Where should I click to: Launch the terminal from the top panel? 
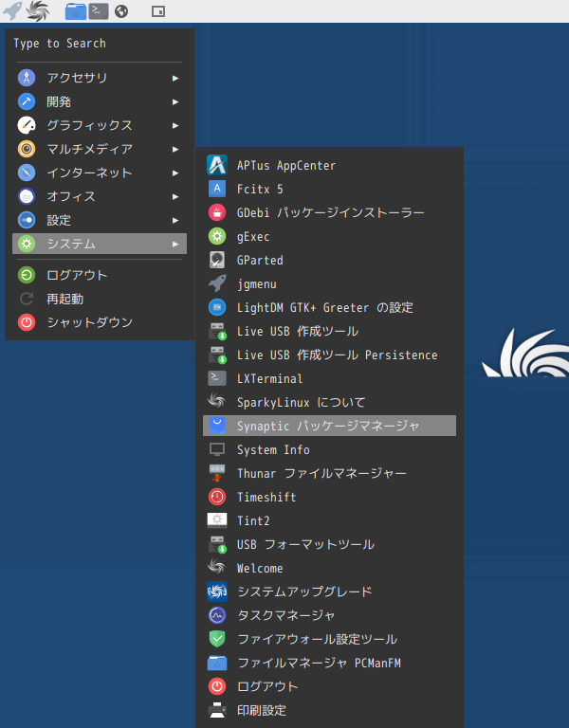(99, 11)
